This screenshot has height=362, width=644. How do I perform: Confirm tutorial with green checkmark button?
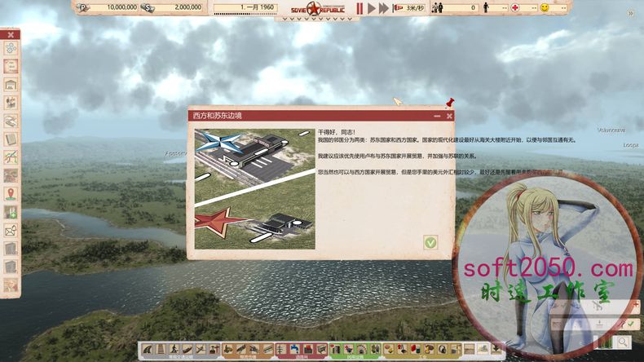coord(430,242)
